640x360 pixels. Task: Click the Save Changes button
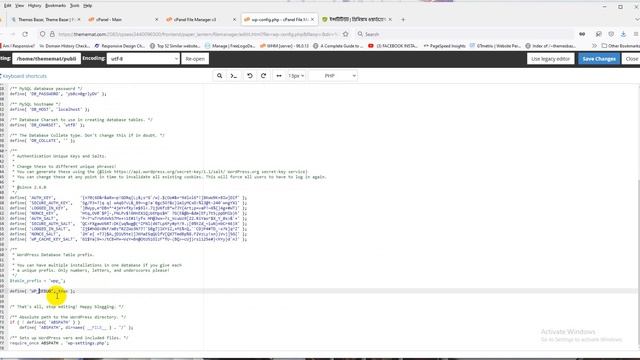pos(599,59)
